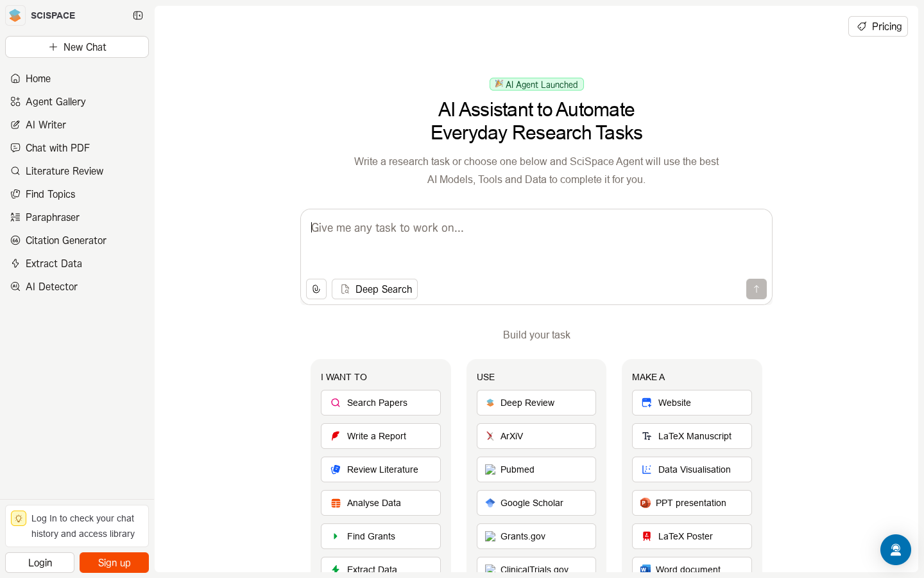Screen dimensions: 924x578
Task: Click the USE column heading
Action: tap(486, 377)
